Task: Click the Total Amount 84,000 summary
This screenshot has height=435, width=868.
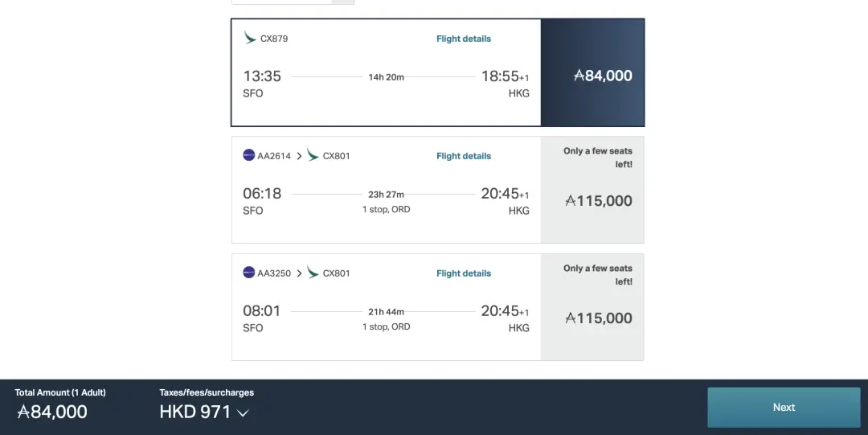Action: pyautogui.click(x=52, y=412)
